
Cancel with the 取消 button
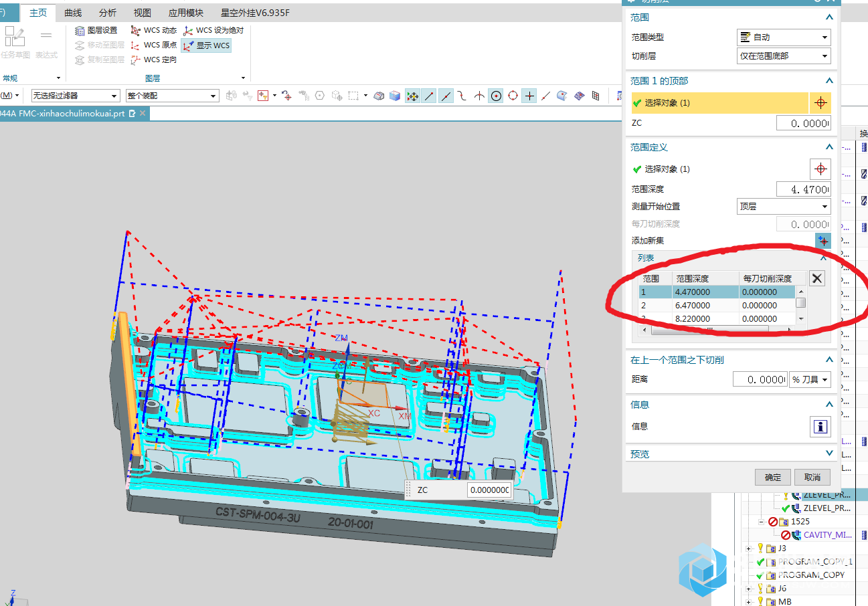click(x=812, y=477)
